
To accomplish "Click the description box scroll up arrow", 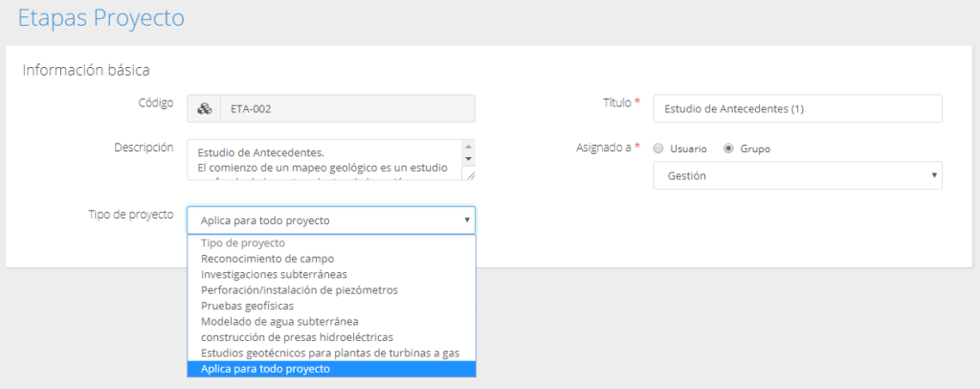I will [x=468, y=147].
